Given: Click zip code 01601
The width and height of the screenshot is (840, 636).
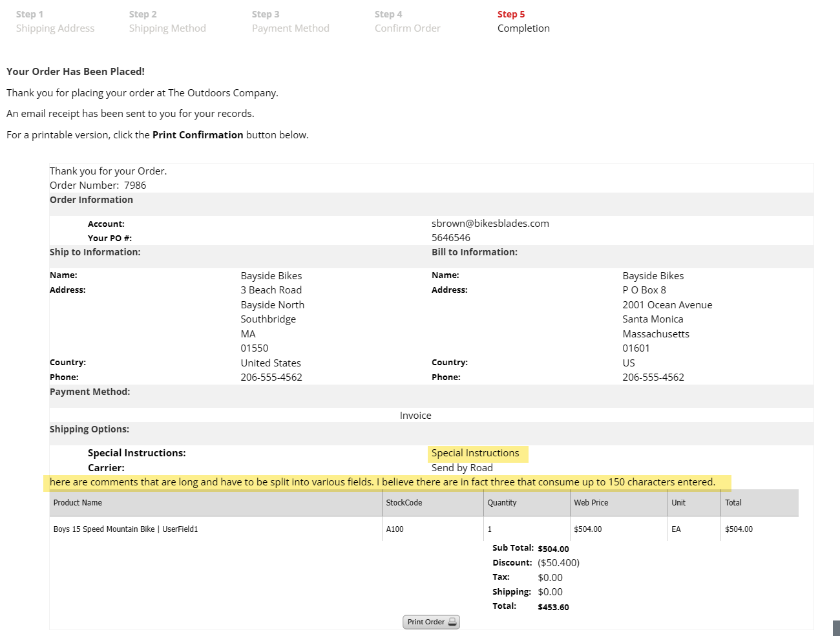Looking at the screenshot, I should click(x=636, y=348).
